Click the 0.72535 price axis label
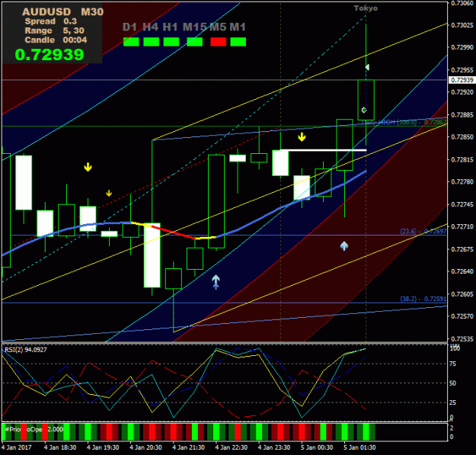The height and width of the screenshot is (455, 476). click(x=462, y=338)
